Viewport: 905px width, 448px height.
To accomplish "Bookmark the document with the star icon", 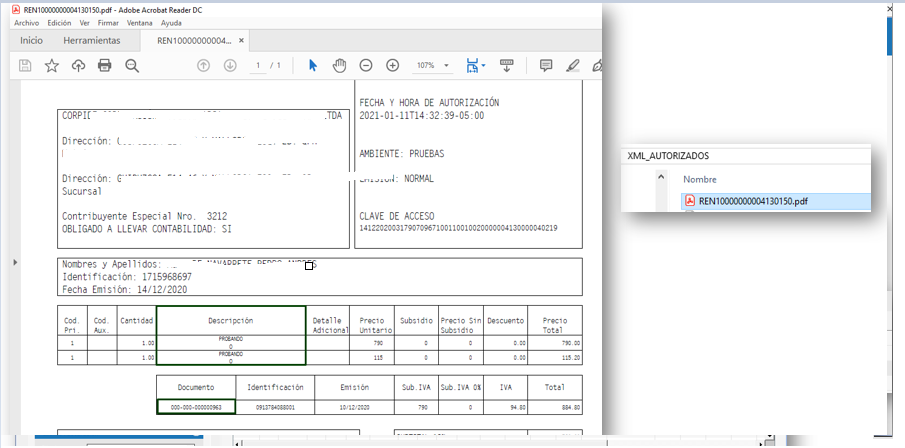I will 52,65.
